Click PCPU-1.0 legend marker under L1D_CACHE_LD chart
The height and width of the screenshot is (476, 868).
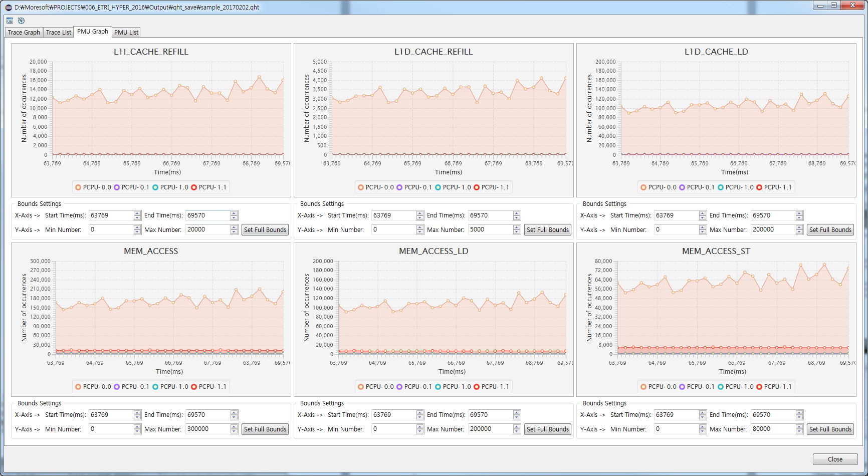point(721,187)
